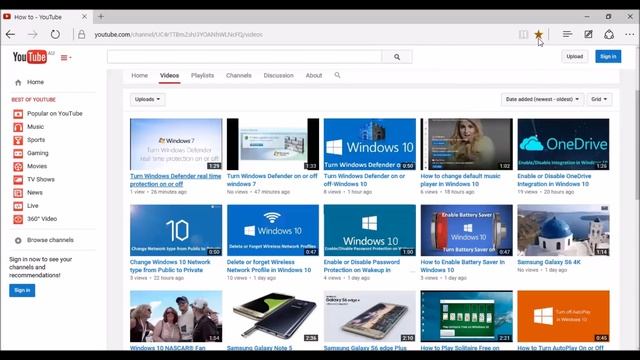Close the How to - YouTube tab
The height and width of the screenshot is (360, 640).
click(84, 17)
